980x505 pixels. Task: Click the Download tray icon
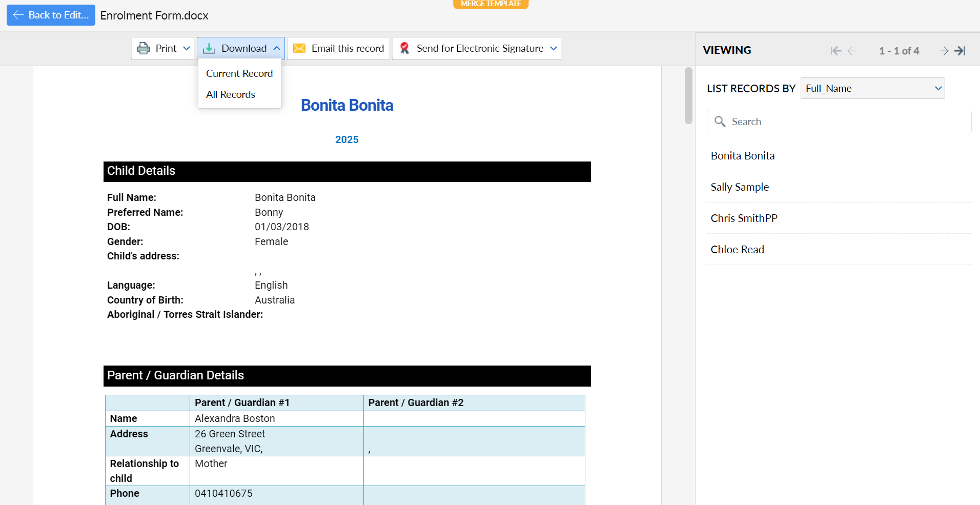coord(209,48)
